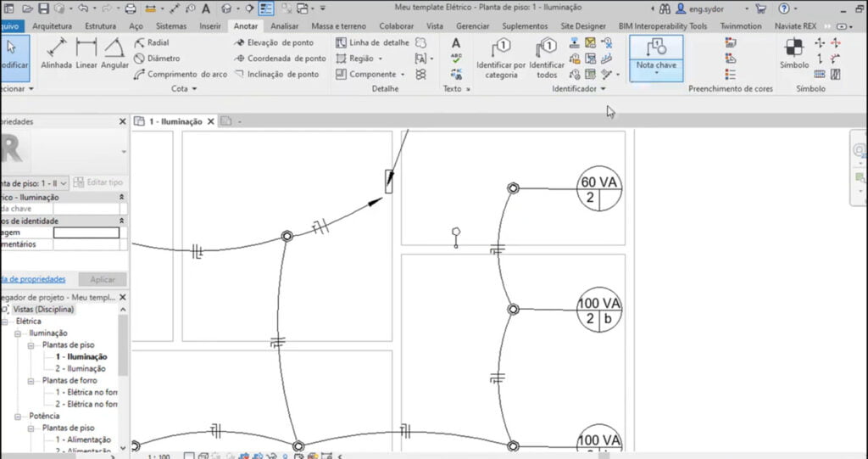Close the Propriedades panel
Screen dimensions: 868x459
point(122,121)
